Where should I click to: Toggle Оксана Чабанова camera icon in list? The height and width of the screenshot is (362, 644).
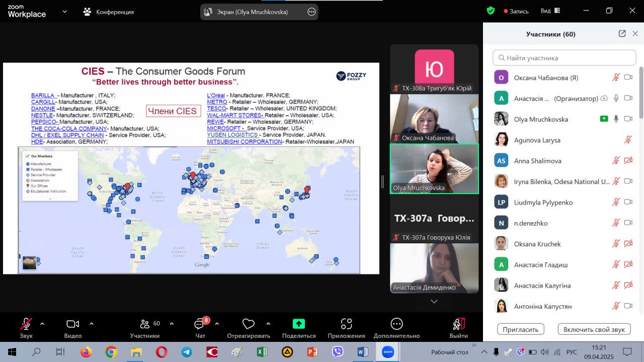628,77
